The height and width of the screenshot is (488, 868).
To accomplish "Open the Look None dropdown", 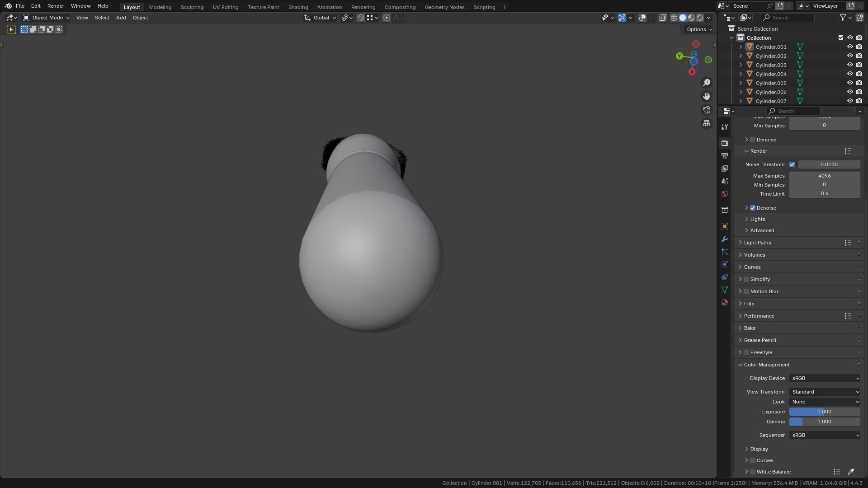I will 825,402.
